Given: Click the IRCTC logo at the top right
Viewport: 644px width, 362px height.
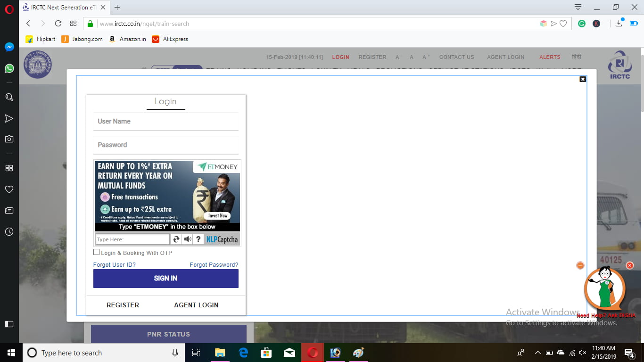Looking at the screenshot, I should [x=619, y=65].
